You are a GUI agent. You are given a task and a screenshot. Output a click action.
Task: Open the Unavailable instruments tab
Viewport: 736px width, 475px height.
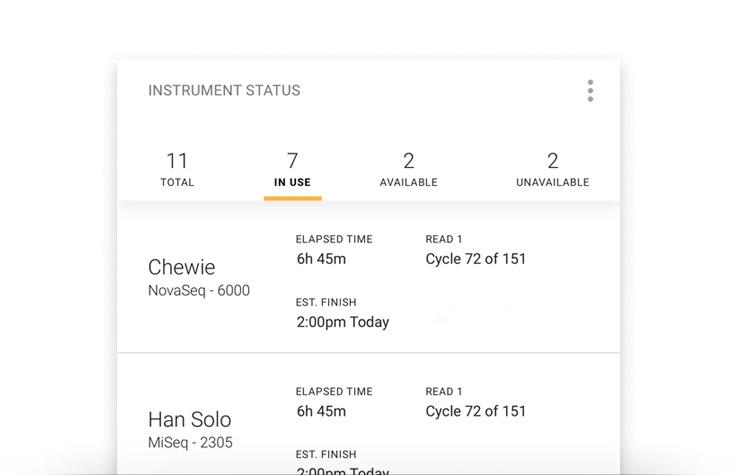[x=552, y=169]
